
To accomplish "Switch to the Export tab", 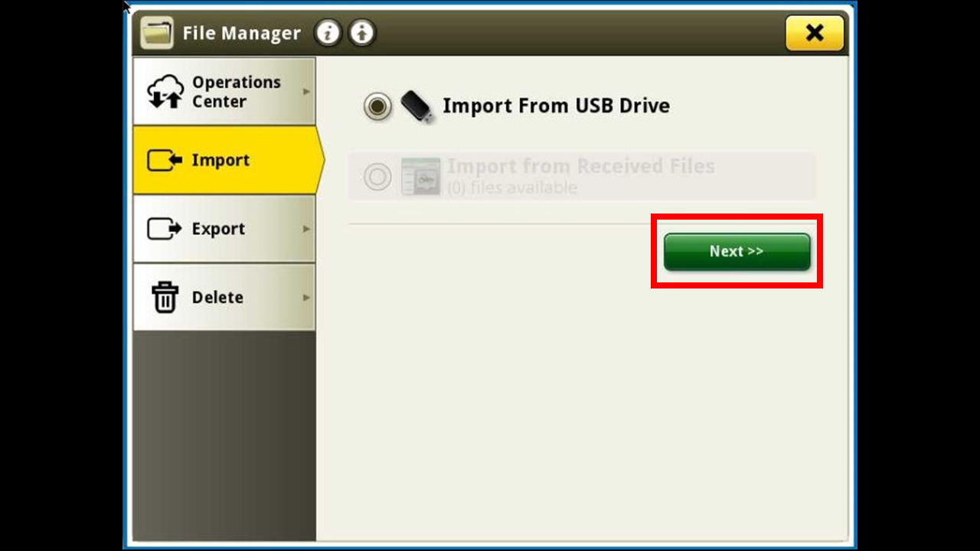I will (224, 229).
